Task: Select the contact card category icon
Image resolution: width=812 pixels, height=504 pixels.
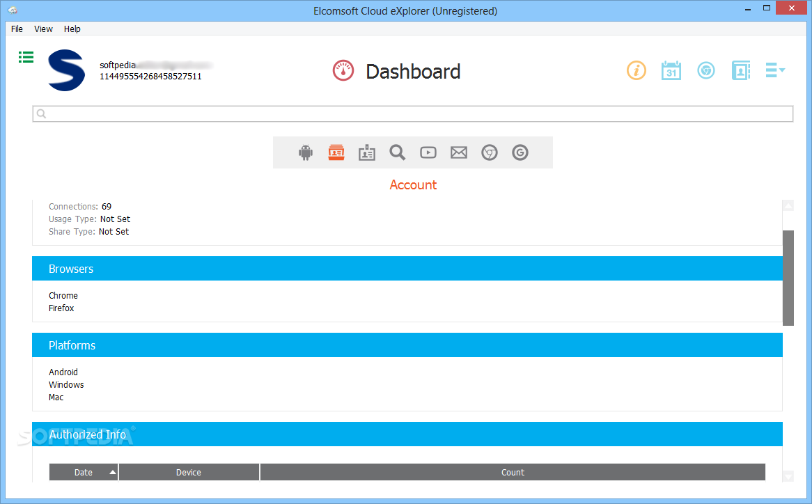Action: (366, 152)
